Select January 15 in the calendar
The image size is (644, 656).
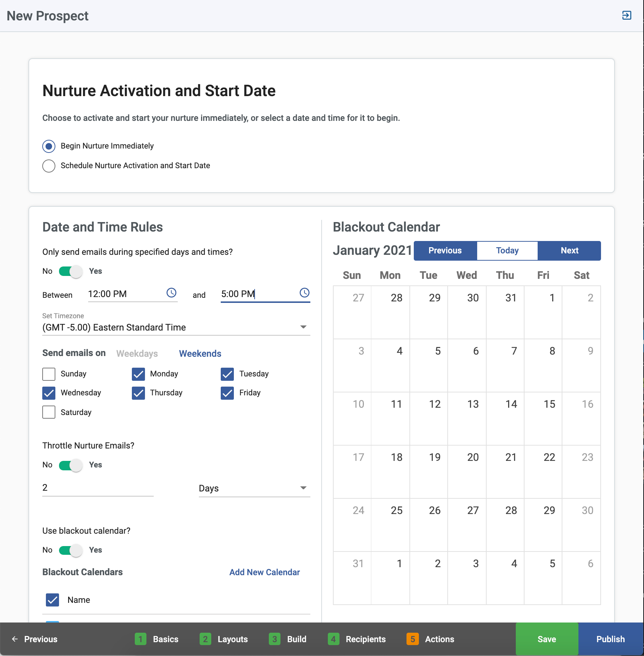point(543,418)
